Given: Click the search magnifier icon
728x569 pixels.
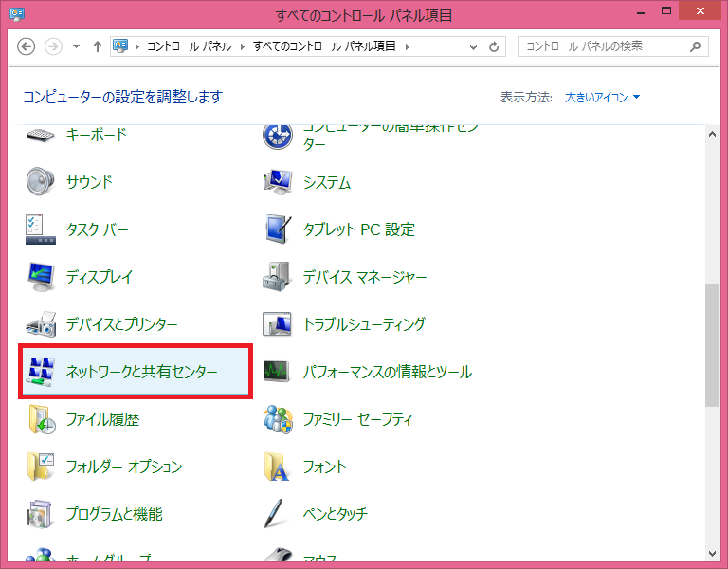Looking at the screenshot, I should [695, 46].
